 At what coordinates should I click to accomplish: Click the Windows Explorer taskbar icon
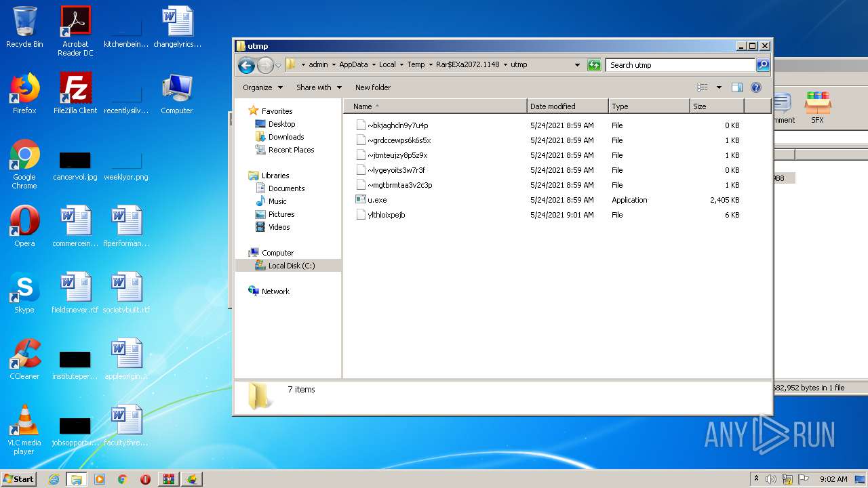(77, 479)
